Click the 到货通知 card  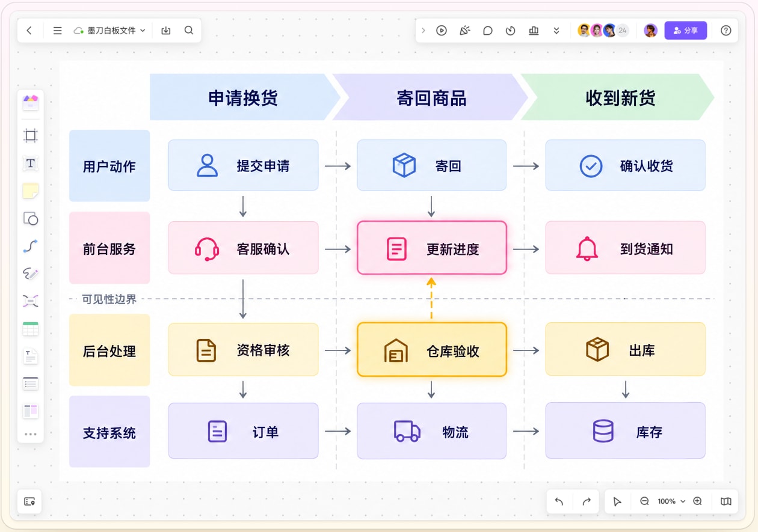pos(625,248)
